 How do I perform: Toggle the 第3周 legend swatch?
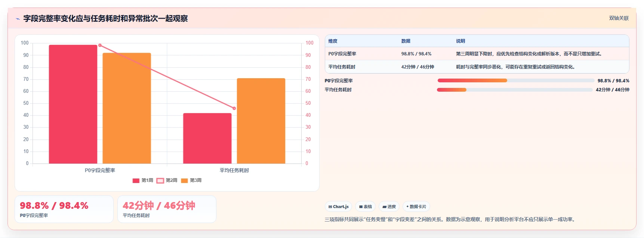pos(184,180)
